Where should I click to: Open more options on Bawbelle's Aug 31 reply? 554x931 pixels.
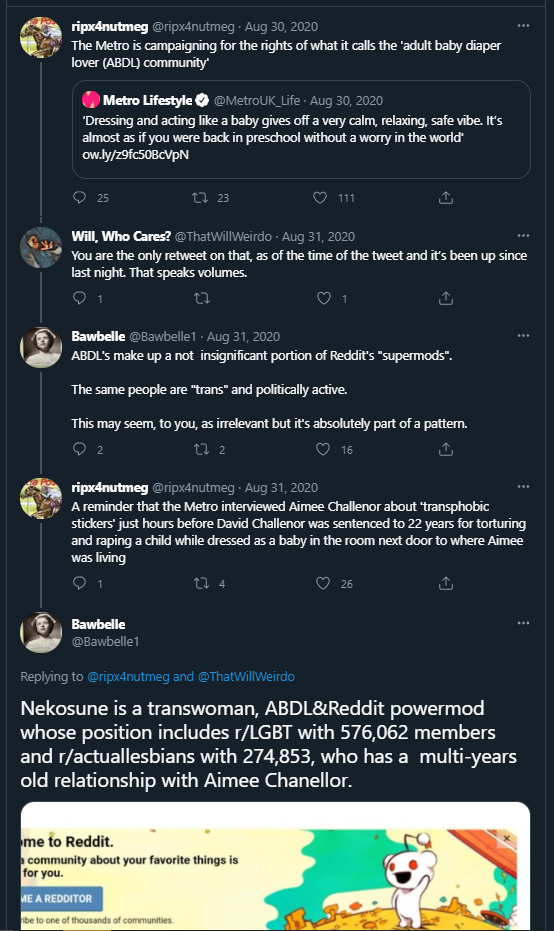point(523,335)
